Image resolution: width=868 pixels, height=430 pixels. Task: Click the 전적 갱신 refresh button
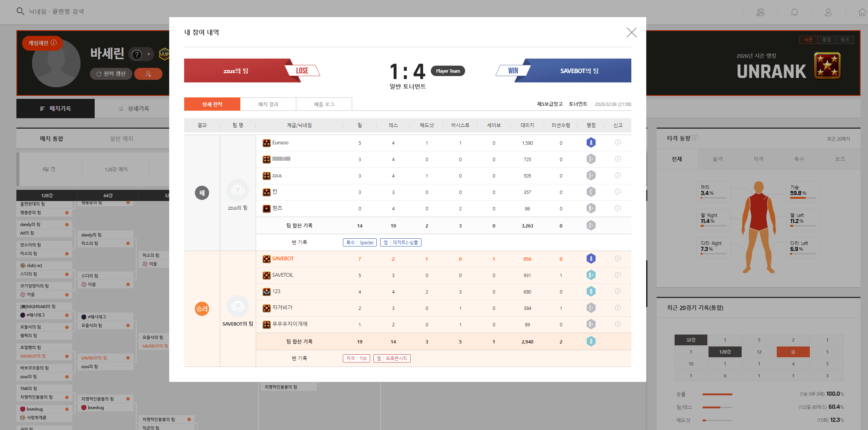(x=111, y=74)
